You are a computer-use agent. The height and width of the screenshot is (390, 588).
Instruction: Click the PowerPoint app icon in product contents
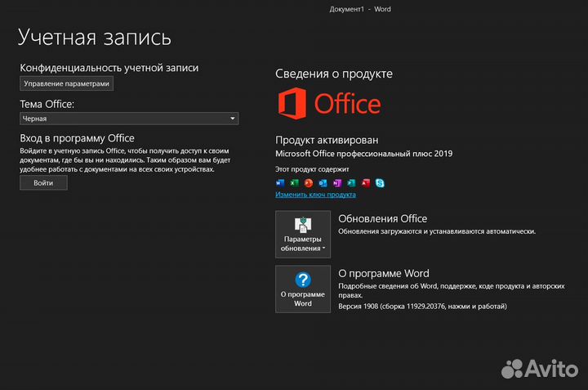point(309,183)
